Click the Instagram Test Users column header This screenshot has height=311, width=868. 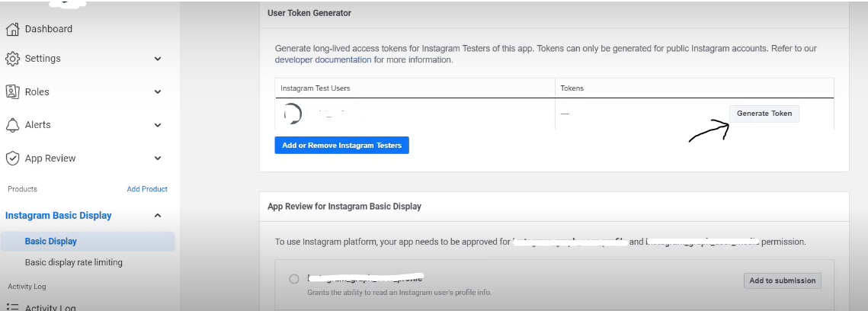pos(315,88)
